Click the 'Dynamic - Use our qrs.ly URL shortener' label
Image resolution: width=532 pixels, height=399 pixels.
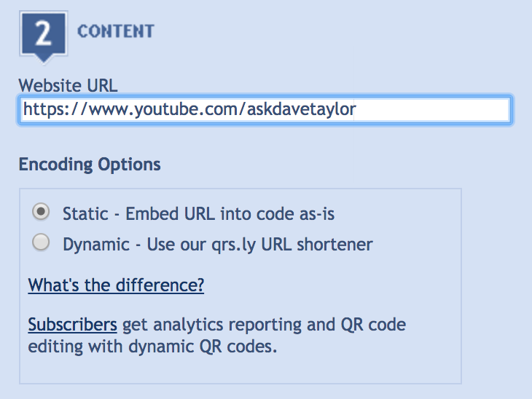[217, 244]
